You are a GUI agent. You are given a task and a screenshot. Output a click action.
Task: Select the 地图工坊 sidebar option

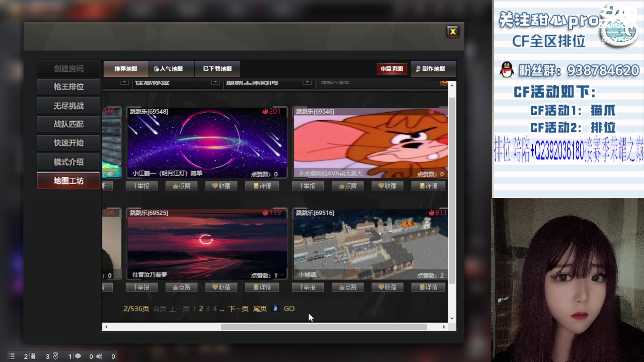pos(68,181)
